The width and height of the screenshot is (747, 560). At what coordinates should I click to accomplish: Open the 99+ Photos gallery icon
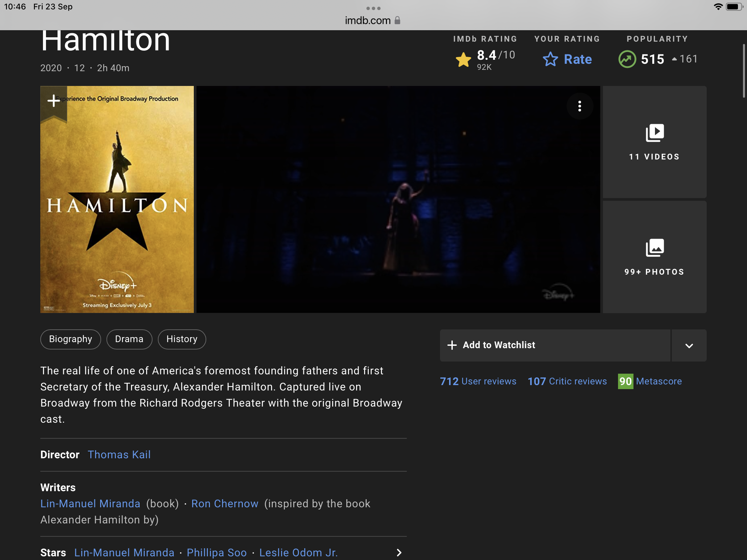click(655, 248)
